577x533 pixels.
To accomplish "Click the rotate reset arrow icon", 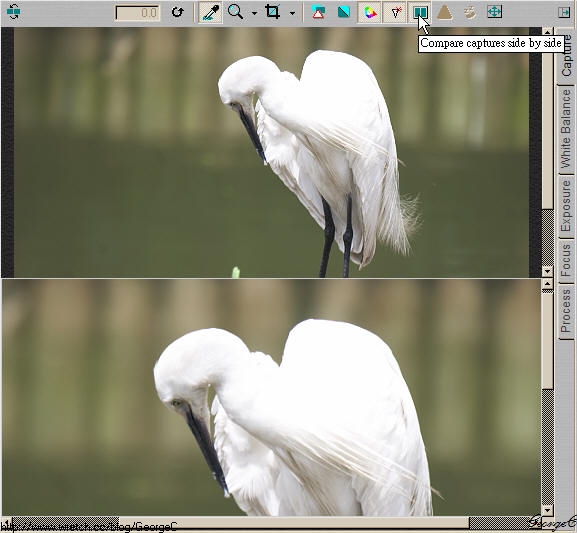I will click(x=177, y=12).
